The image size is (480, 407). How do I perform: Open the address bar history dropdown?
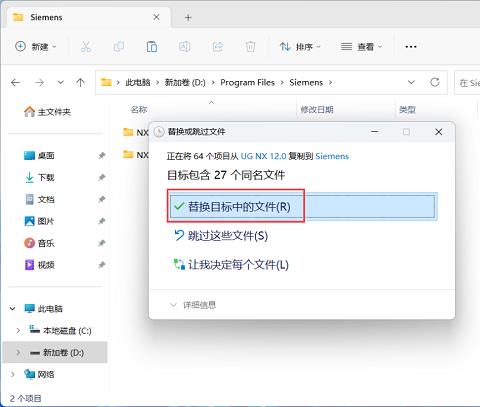[x=411, y=82]
